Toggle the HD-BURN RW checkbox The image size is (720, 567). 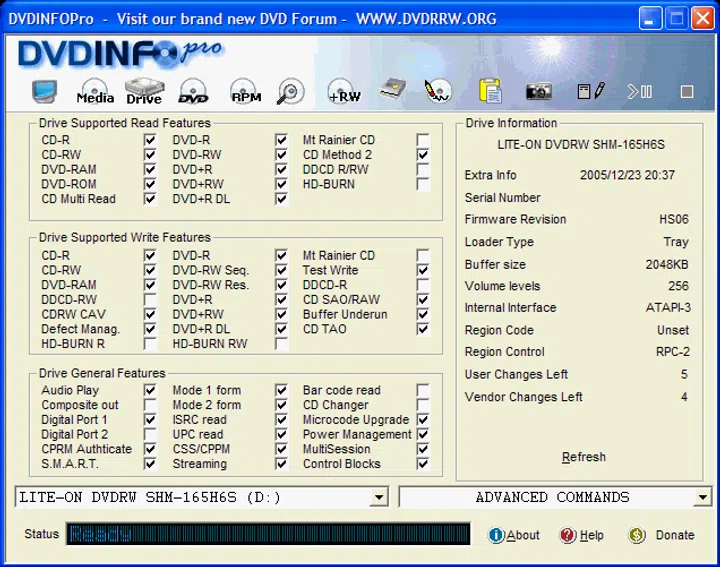(x=281, y=343)
